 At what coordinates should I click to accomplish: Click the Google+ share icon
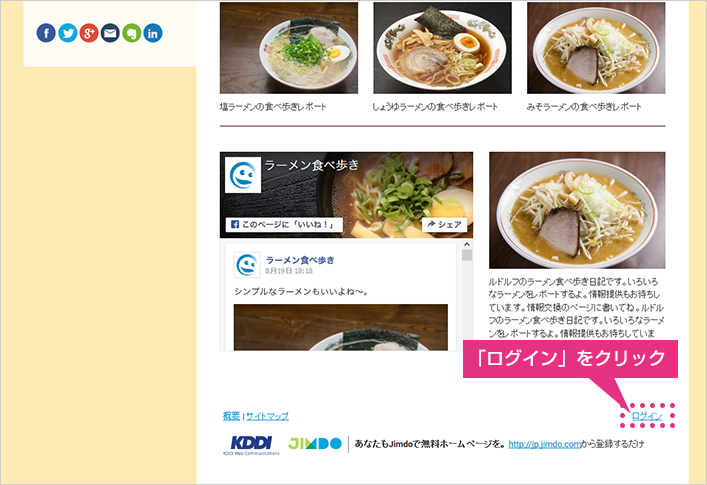pos(89,33)
